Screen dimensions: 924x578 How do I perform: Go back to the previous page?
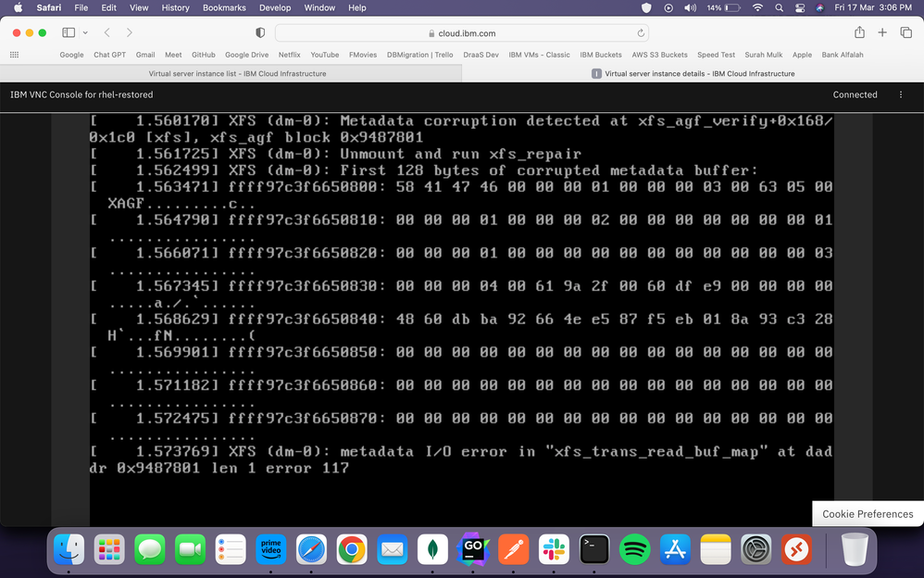107,32
